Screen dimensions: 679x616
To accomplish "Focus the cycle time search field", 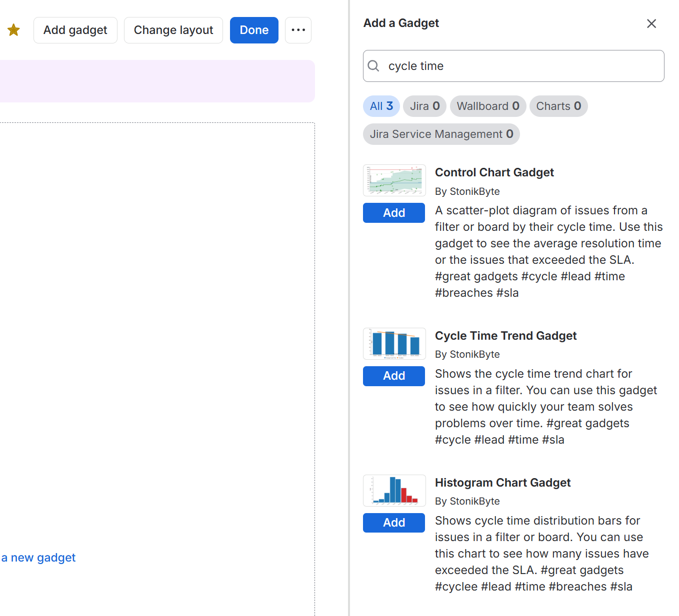I will (x=513, y=66).
